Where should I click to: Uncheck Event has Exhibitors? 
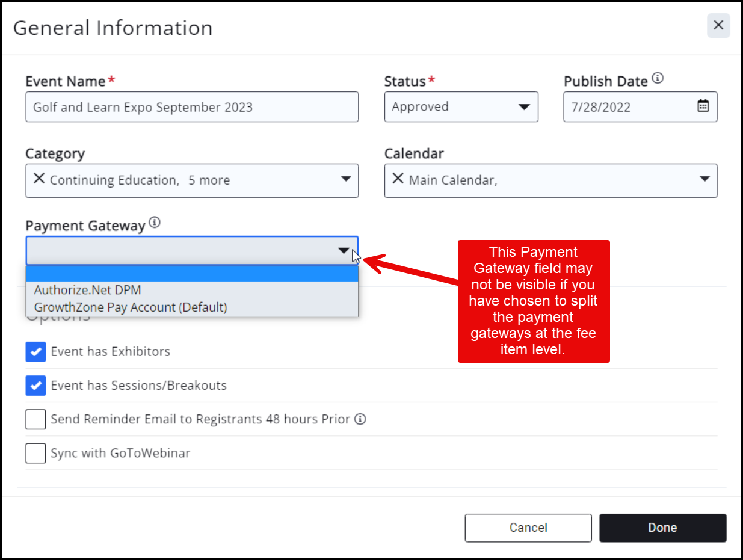pyautogui.click(x=36, y=352)
